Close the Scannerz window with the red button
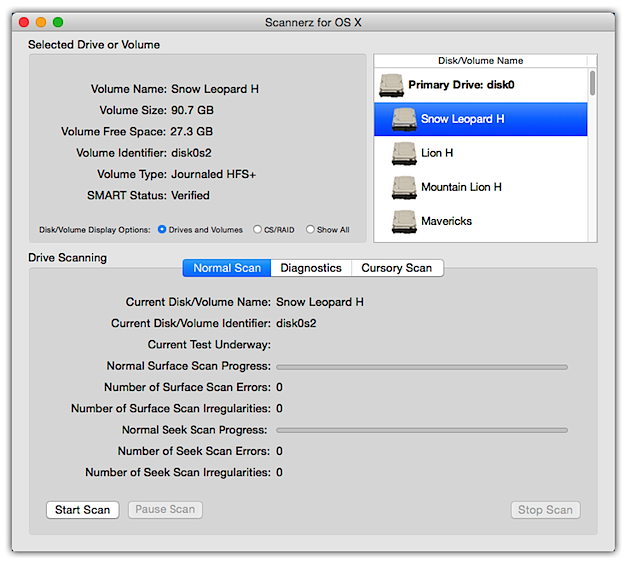Image resolution: width=625 pixels, height=564 pixels. click(24, 22)
